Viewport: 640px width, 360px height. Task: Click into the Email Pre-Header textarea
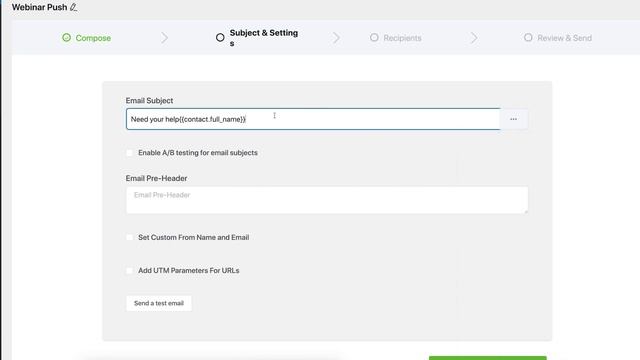point(327,200)
